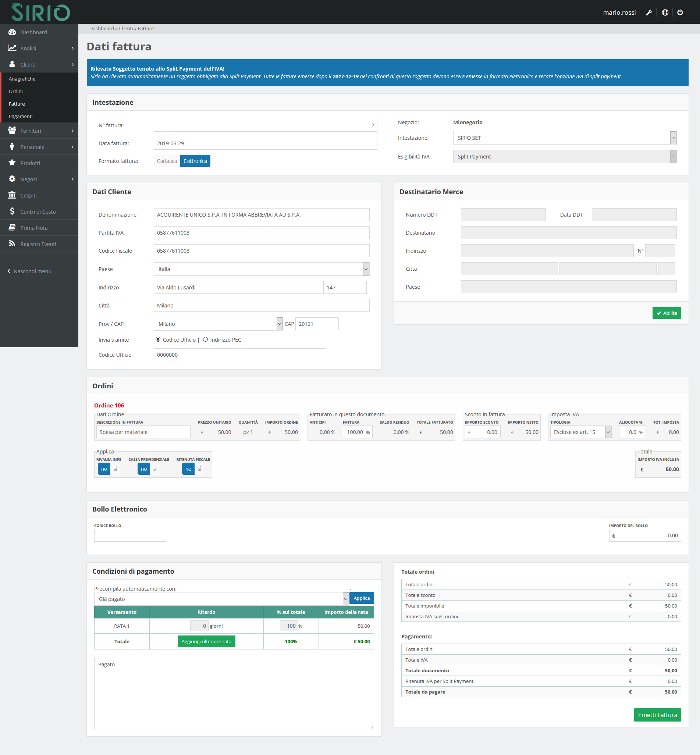Click Aggiungi ulteriore rata button

point(206,641)
